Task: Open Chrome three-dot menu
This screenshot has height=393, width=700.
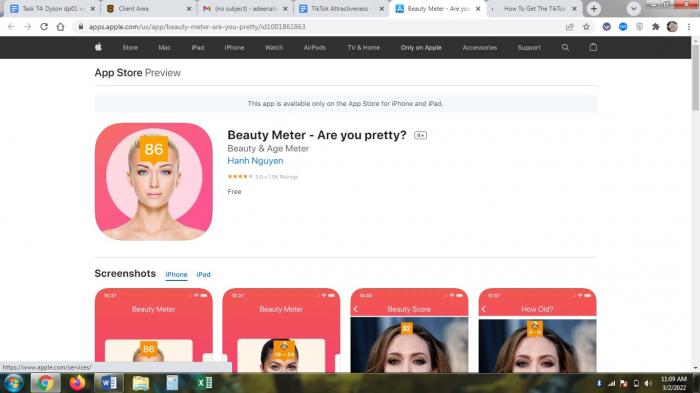Action: [x=689, y=27]
